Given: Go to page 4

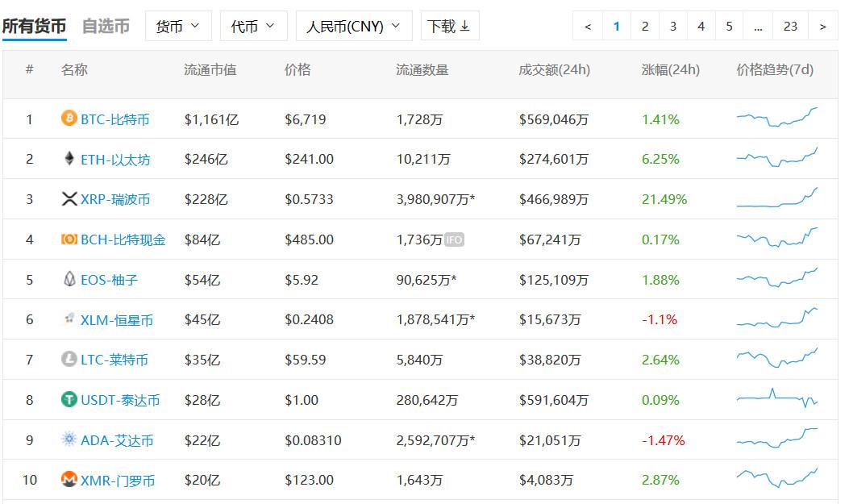Looking at the screenshot, I should click(701, 26).
